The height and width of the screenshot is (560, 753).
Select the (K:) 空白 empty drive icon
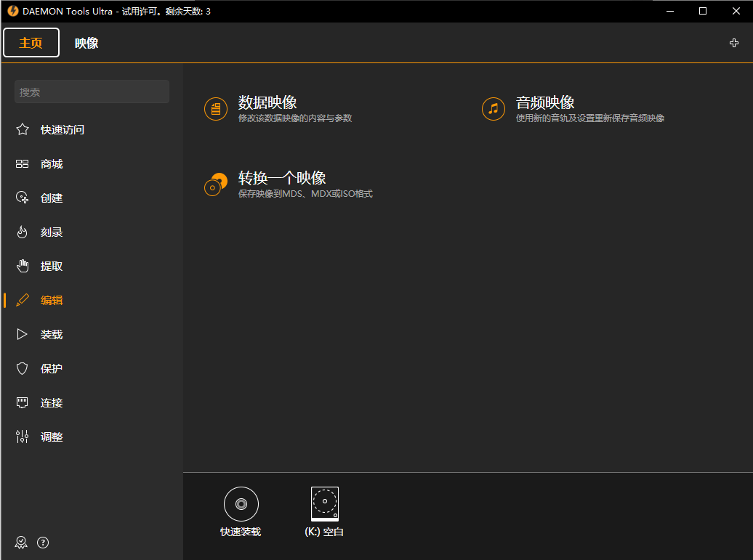pos(324,503)
